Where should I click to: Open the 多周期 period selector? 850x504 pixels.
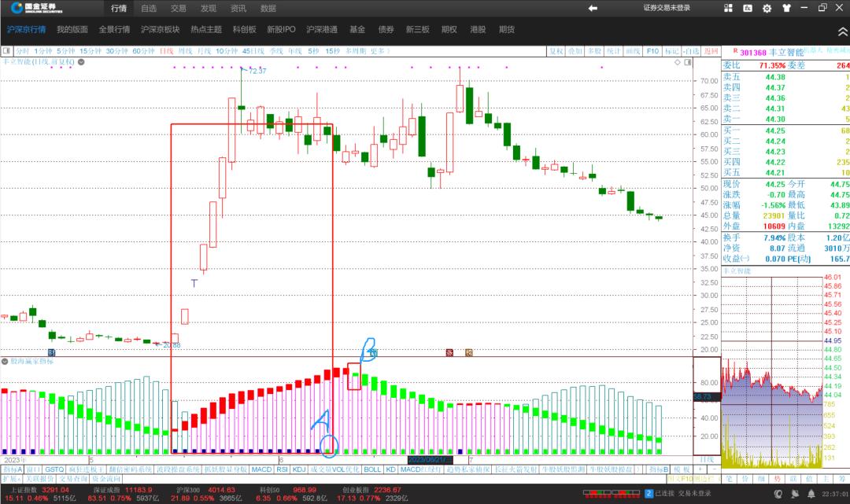pos(356,51)
